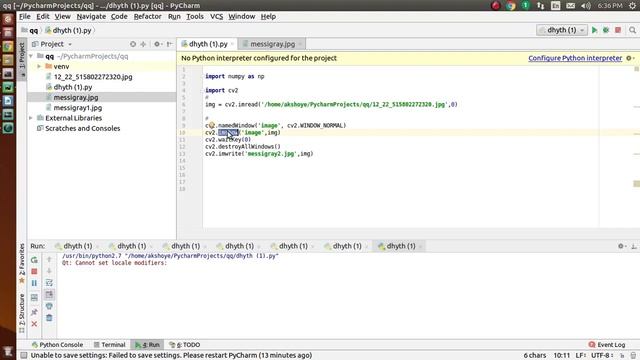Close the dhyth (1).py editor tab
The height and width of the screenshot is (360, 640).
point(232,44)
